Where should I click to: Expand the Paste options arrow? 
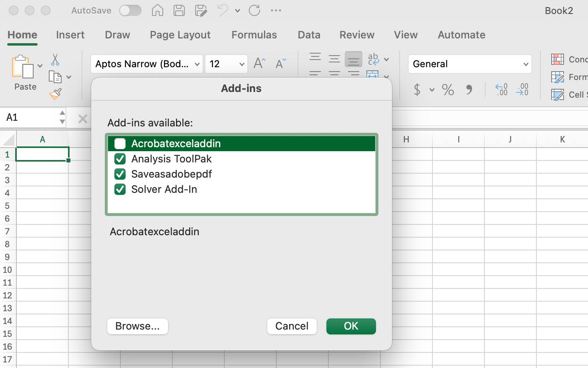pyautogui.click(x=40, y=66)
